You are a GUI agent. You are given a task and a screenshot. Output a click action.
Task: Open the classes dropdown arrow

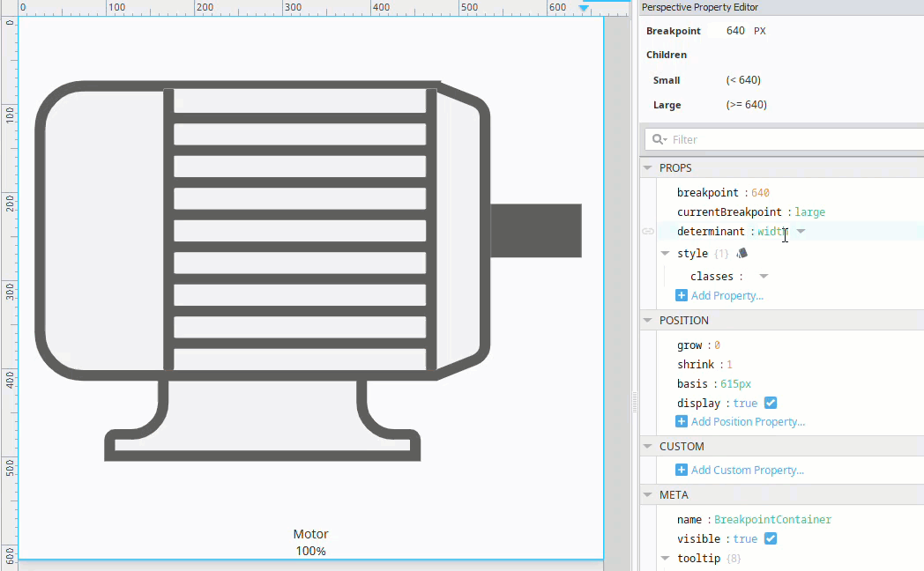coord(764,276)
